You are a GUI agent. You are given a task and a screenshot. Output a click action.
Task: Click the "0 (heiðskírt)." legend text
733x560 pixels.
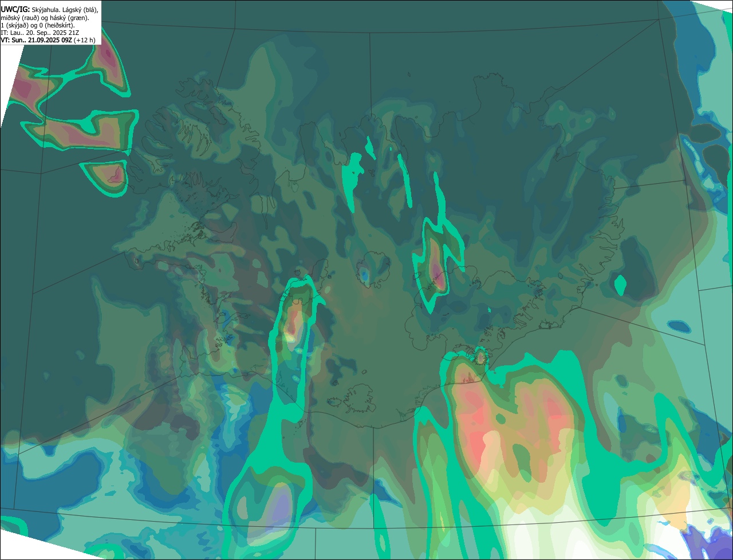click(57, 26)
